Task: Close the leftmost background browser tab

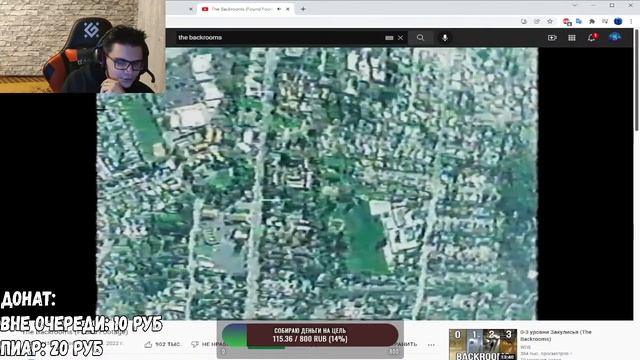Action: pos(191,9)
